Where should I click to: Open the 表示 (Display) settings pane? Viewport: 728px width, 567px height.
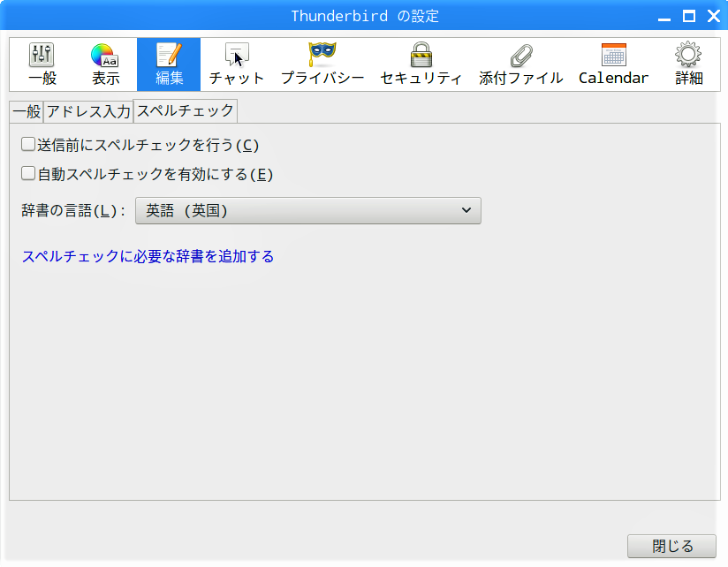click(x=105, y=64)
